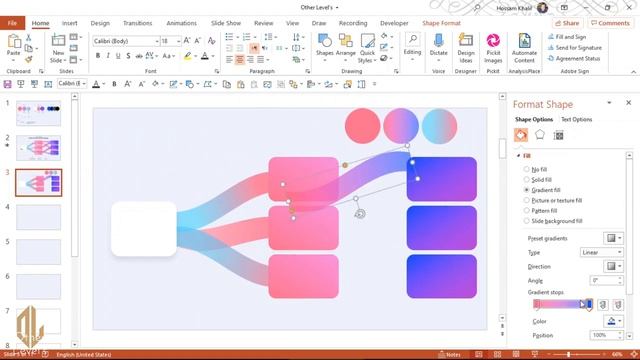
Task: Launch Pickit Images add-in
Action: pyautogui.click(x=493, y=48)
